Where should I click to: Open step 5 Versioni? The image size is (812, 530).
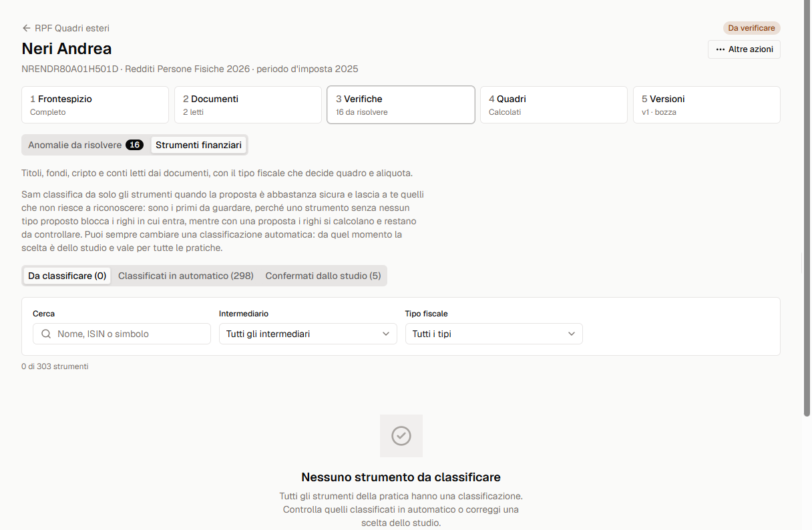pyautogui.click(x=706, y=105)
